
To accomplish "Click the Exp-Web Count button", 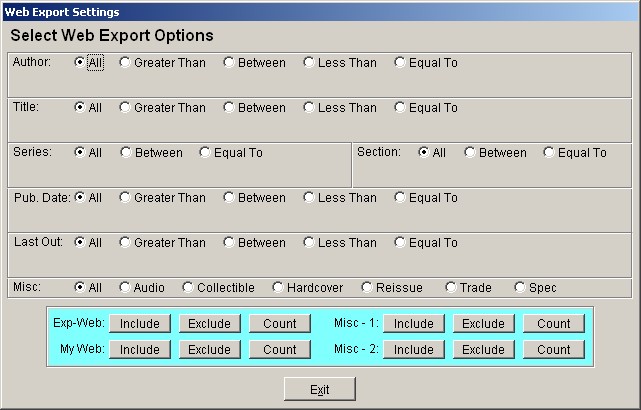I will click(280, 323).
